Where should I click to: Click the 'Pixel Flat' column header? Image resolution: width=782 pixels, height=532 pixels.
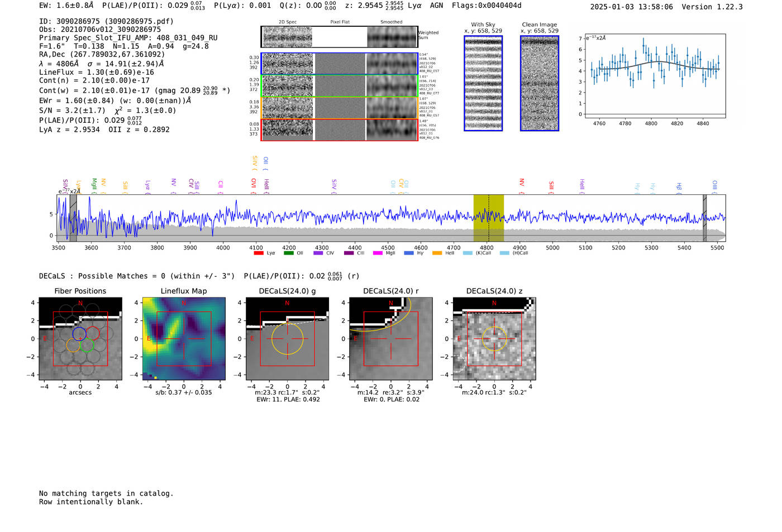pyautogui.click(x=340, y=22)
